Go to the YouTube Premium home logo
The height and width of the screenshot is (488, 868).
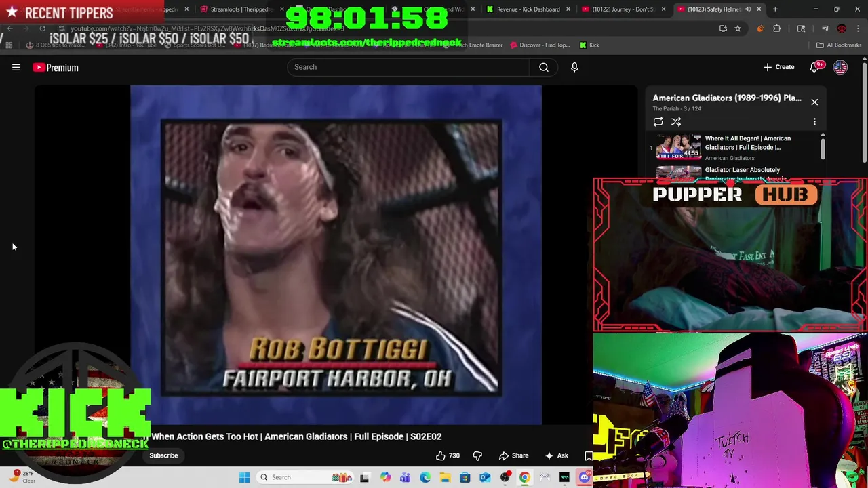56,67
